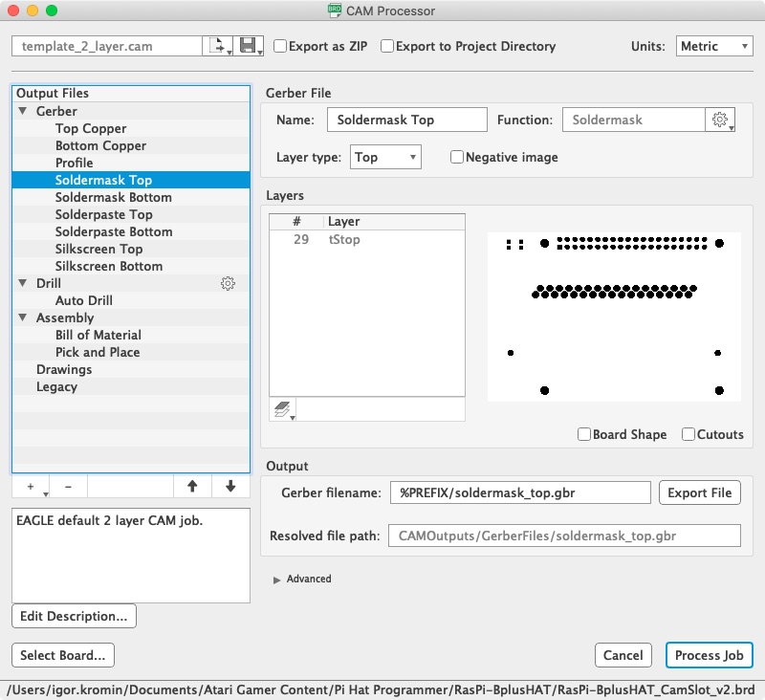This screenshot has height=700, width=765.
Task: Click the Resolved file path field
Action: tap(564, 536)
